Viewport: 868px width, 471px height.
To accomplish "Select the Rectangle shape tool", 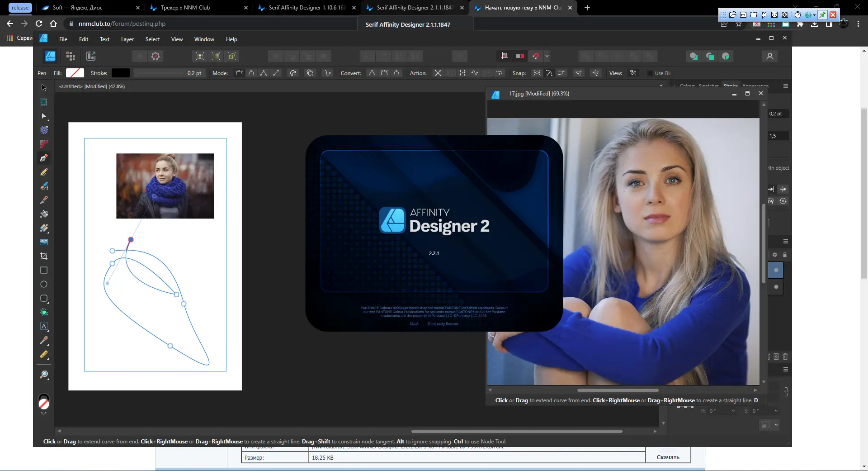I will (x=44, y=270).
